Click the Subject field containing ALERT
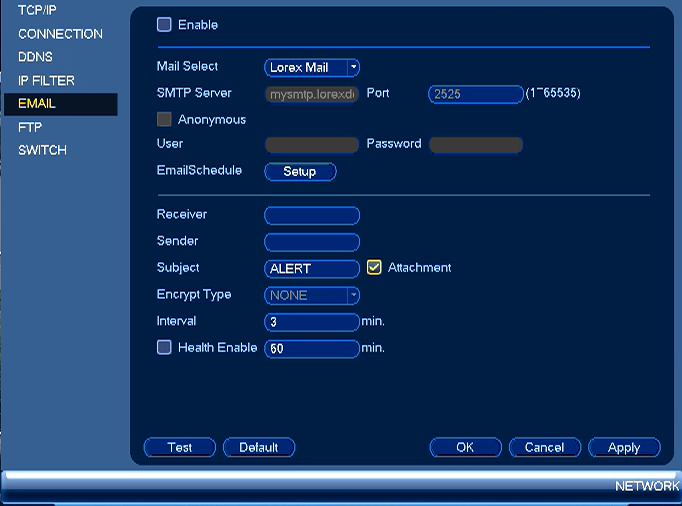This screenshot has height=506, width=682. pyautogui.click(x=312, y=268)
